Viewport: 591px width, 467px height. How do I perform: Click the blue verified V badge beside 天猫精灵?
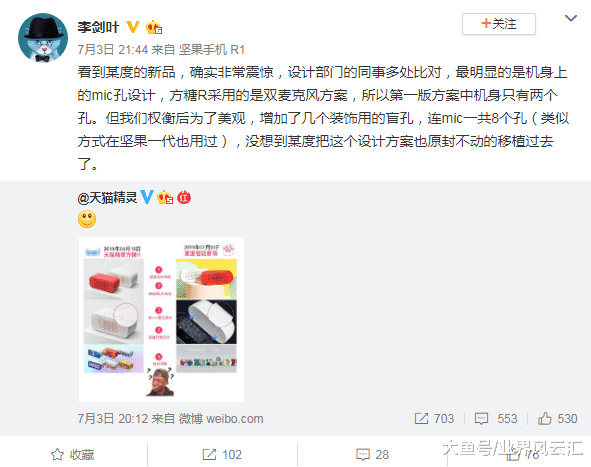coord(147,197)
